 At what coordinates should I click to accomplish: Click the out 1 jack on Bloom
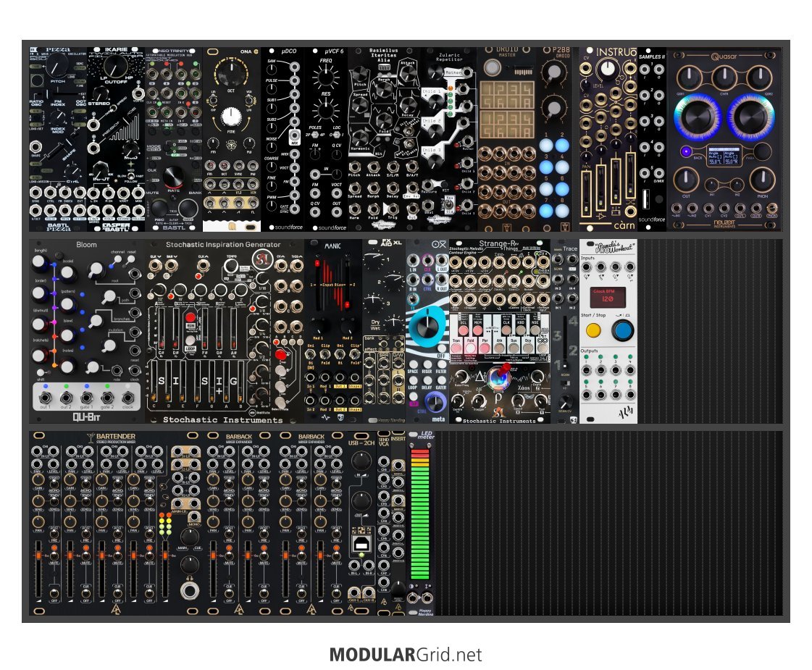click(x=45, y=397)
